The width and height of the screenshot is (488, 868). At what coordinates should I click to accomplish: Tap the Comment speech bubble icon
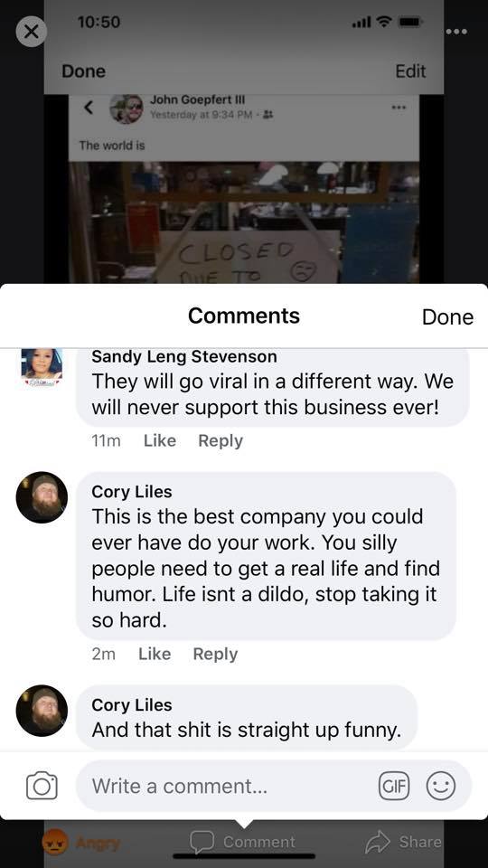coord(202,842)
